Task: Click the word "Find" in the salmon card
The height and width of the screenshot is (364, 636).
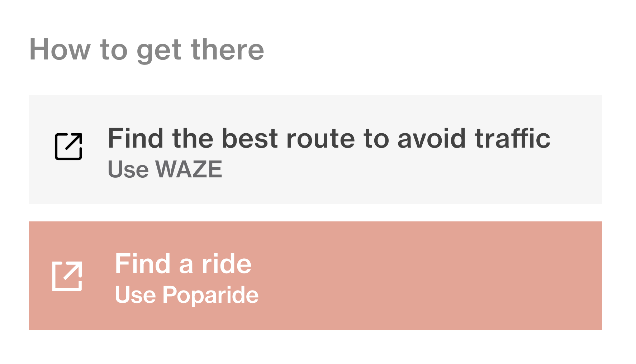Action: tap(142, 264)
